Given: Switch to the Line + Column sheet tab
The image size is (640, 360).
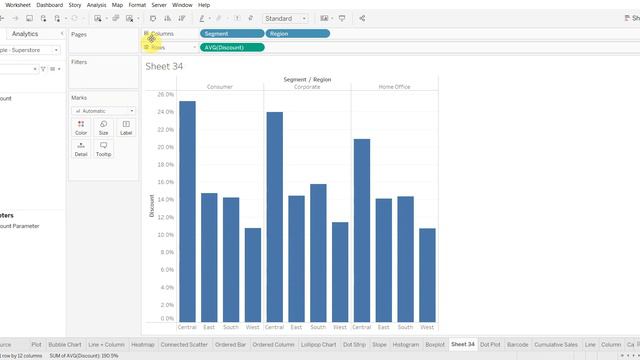Looking at the screenshot, I should point(106,344).
